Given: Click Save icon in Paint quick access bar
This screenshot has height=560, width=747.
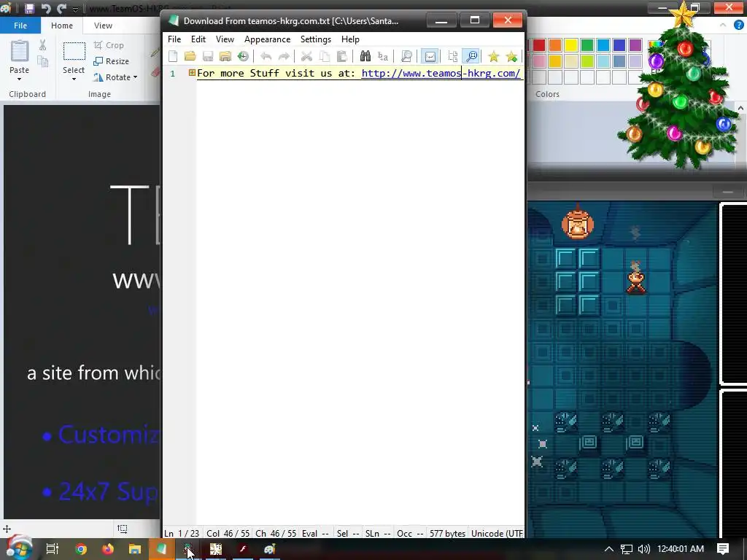Looking at the screenshot, I should click(x=29, y=9).
